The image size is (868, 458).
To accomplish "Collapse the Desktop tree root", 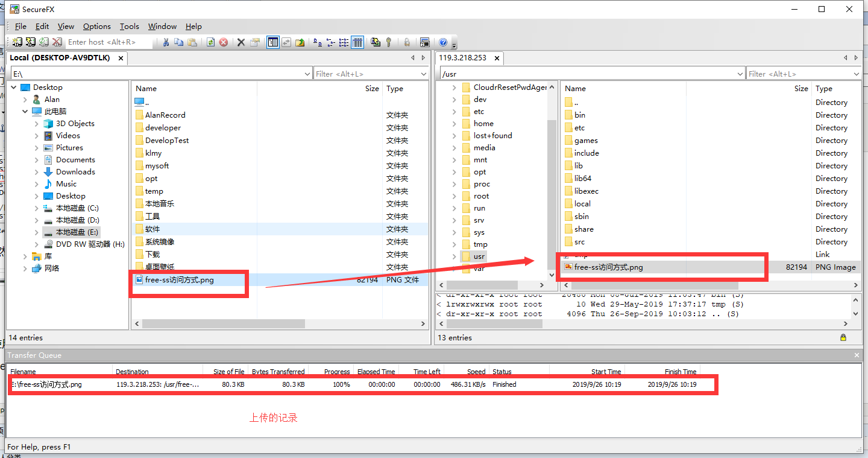I will [x=13, y=87].
